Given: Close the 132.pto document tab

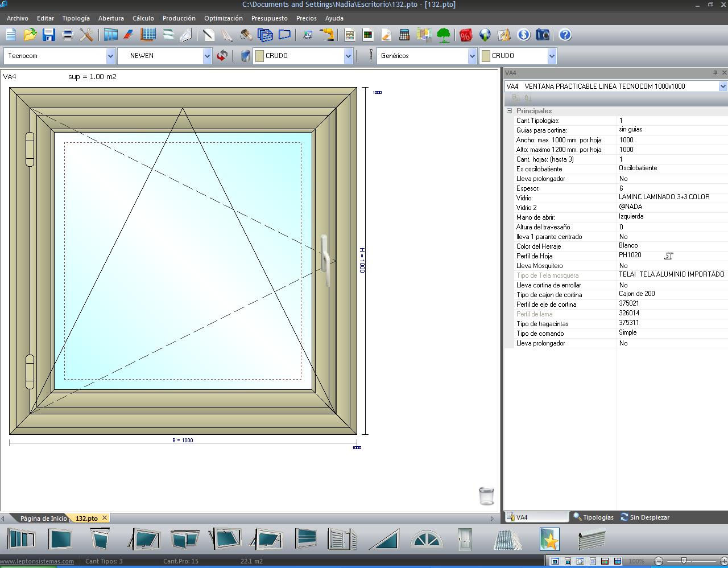Looking at the screenshot, I should (x=105, y=518).
